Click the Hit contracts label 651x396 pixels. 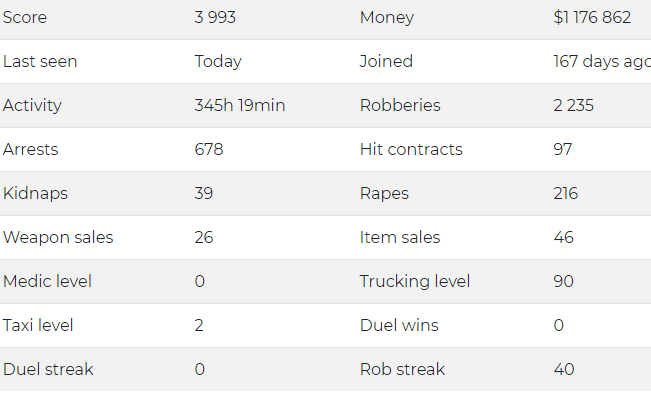point(411,149)
